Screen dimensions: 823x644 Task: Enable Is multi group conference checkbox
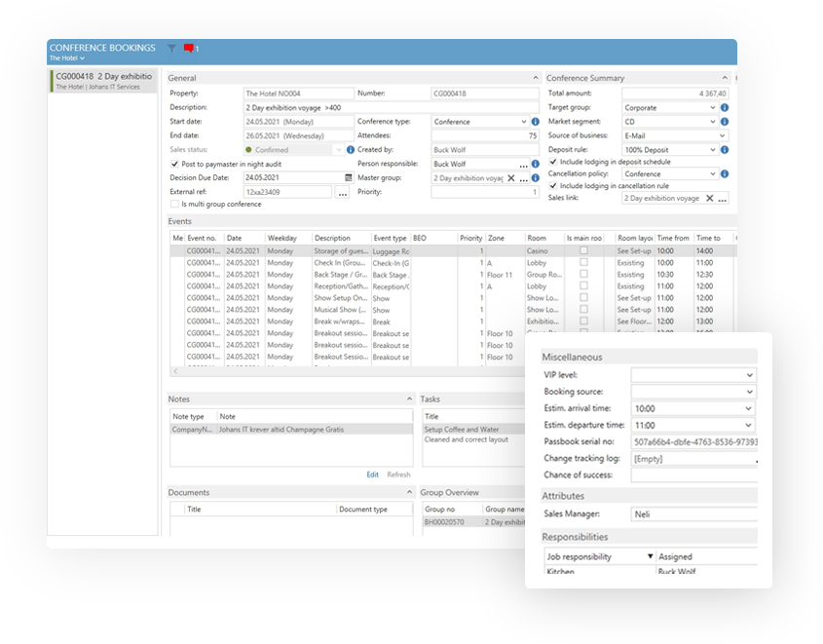pyautogui.click(x=174, y=204)
